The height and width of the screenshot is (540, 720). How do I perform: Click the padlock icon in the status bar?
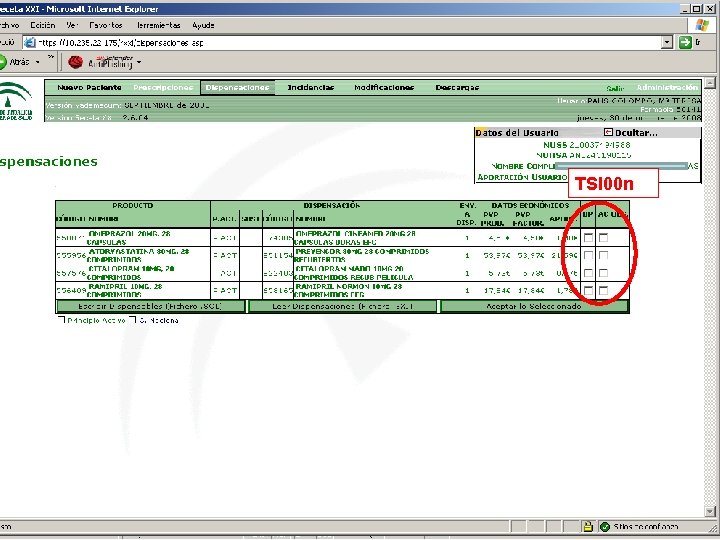[x=587, y=527]
